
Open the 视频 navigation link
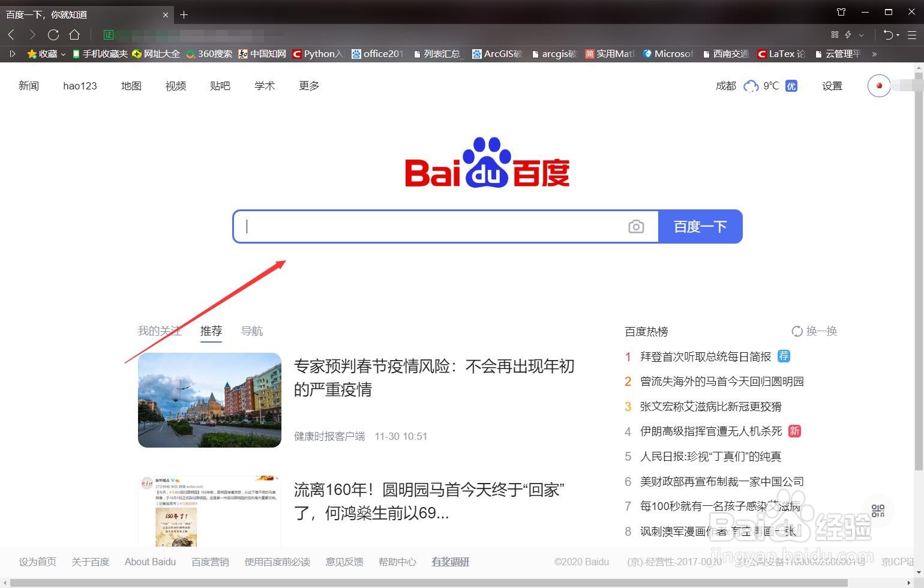(176, 86)
